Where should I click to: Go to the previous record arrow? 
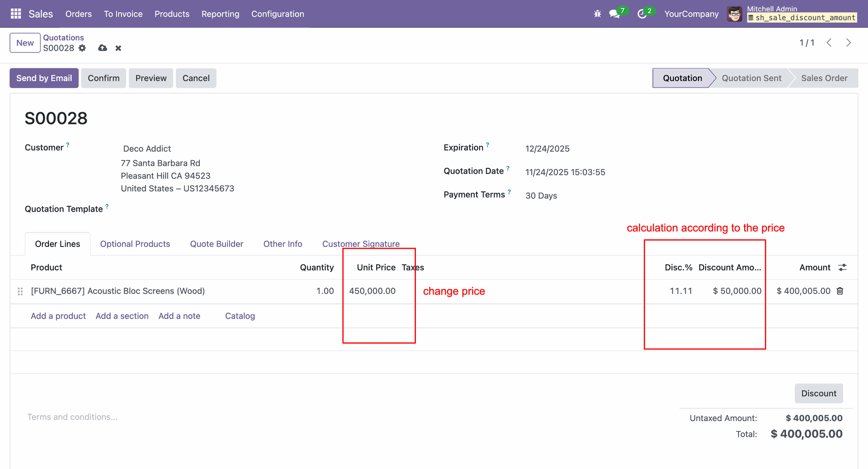pyautogui.click(x=829, y=43)
